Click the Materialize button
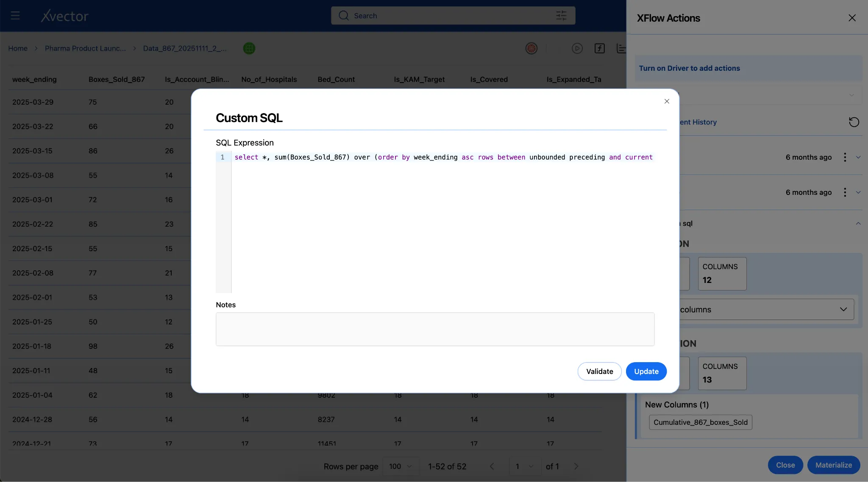Viewport: 868px width, 482px height. point(833,465)
